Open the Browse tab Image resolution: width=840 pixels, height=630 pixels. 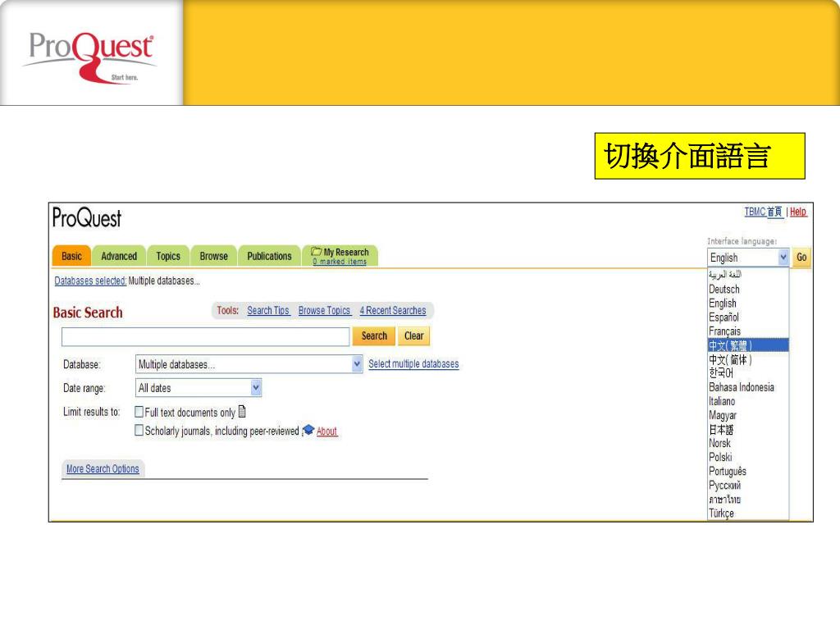click(x=214, y=256)
